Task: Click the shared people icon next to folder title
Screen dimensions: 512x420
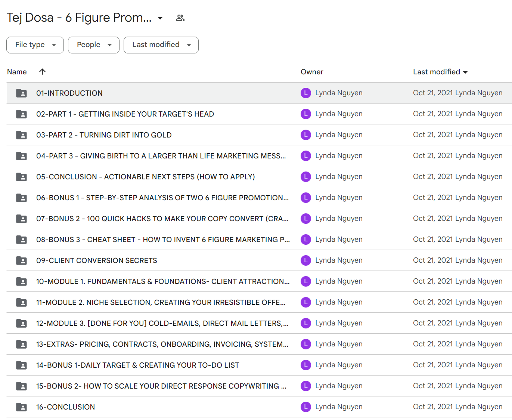Action: pos(180,18)
